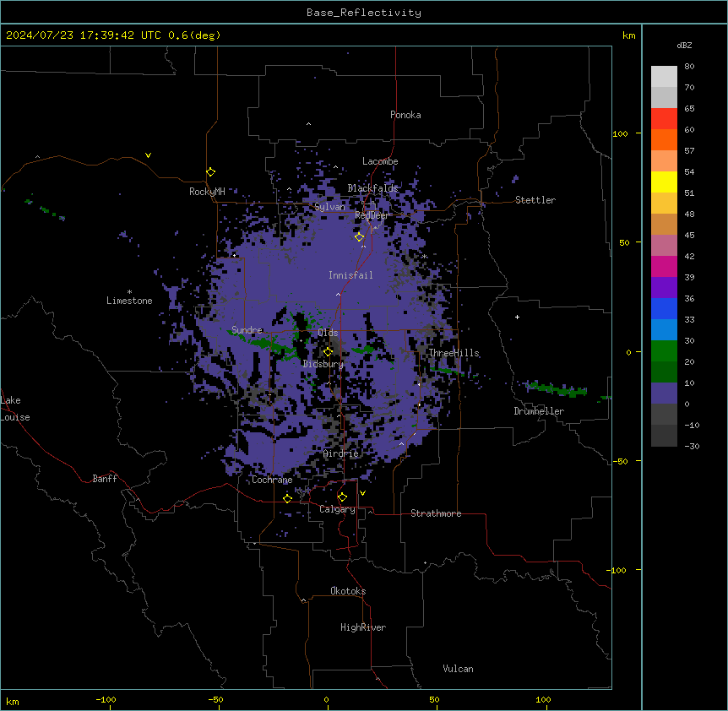Click the RockyMH city label
The height and width of the screenshot is (711, 728).
[207, 192]
